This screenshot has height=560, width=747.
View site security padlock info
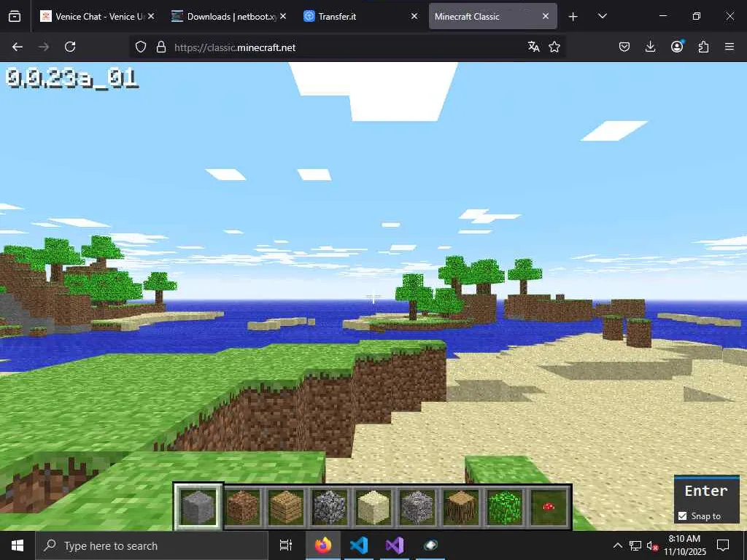[161, 47]
